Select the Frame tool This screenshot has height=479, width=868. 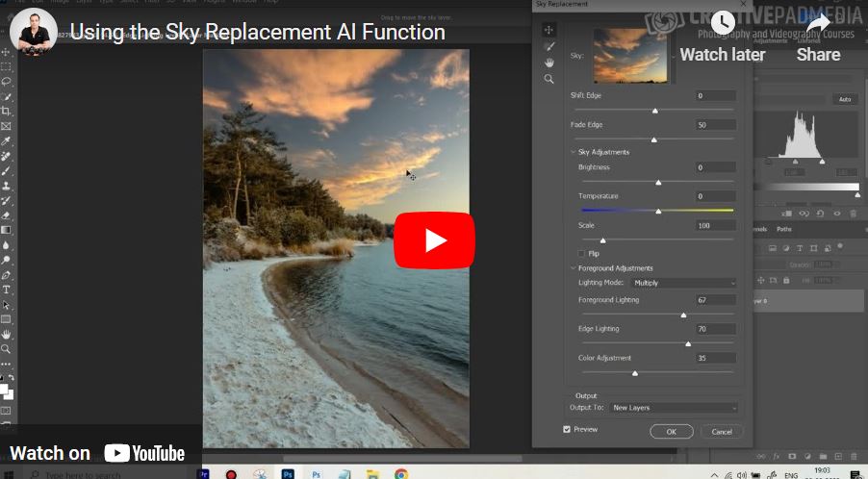click(6, 126)
